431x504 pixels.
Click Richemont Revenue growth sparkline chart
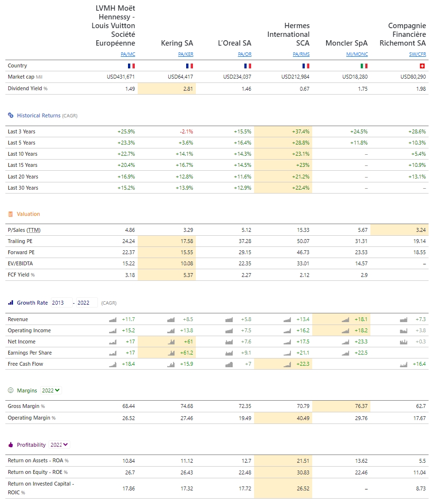click(403, 320)
